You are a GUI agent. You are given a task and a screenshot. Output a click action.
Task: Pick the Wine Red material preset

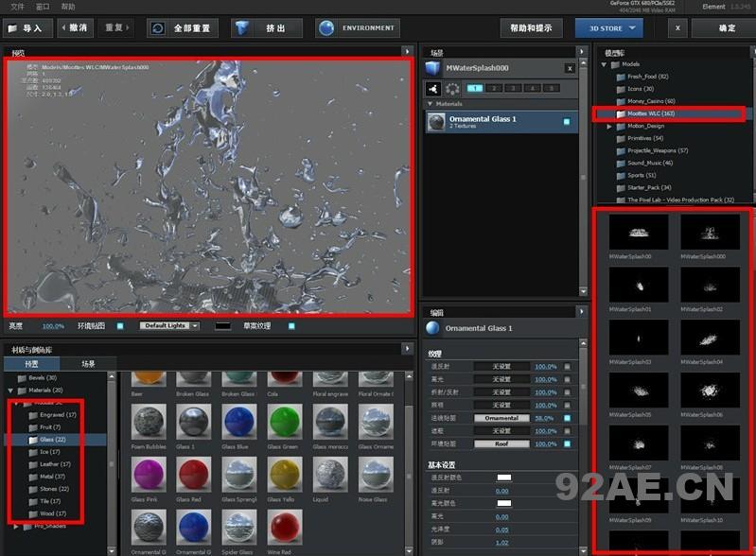(x=281, y=529)
